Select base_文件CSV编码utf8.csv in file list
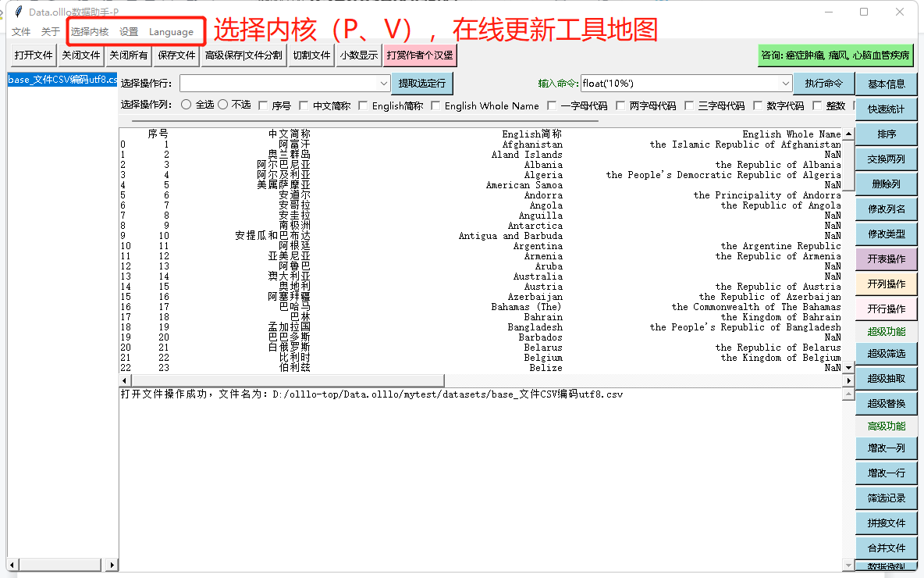The height and width of the screenshot is (578, 924). tap(62, 80)
